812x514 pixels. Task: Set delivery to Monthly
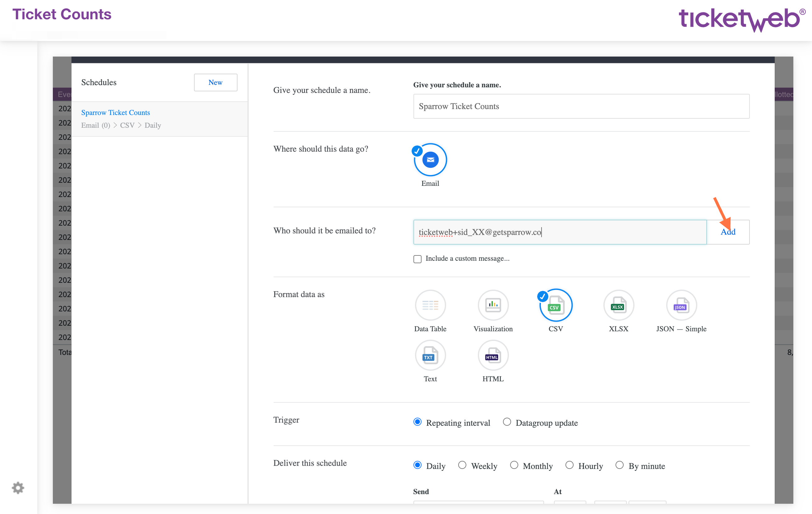click(514, 465)
